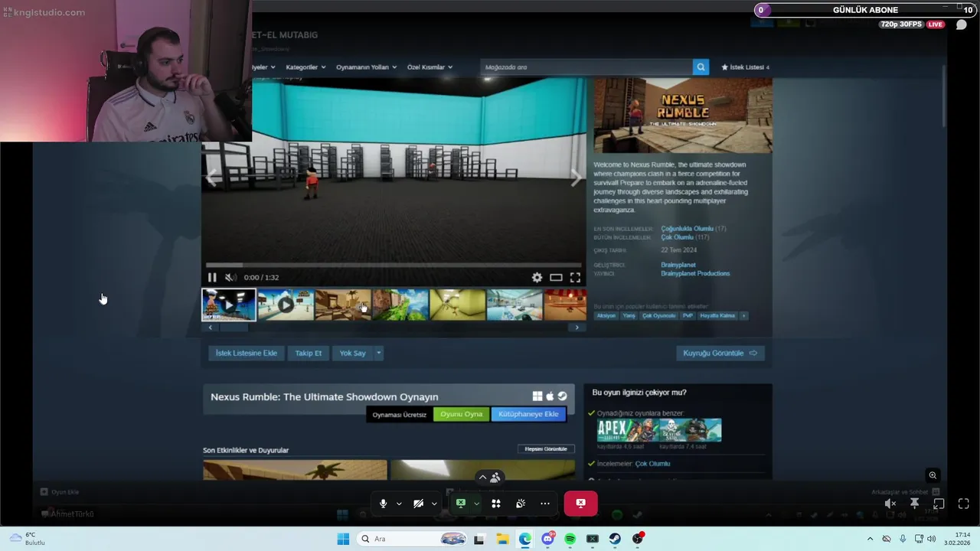This screenshot has width=980, height=551.
Task: Select the second trailer thumbnail
Action: coord(286,305)
